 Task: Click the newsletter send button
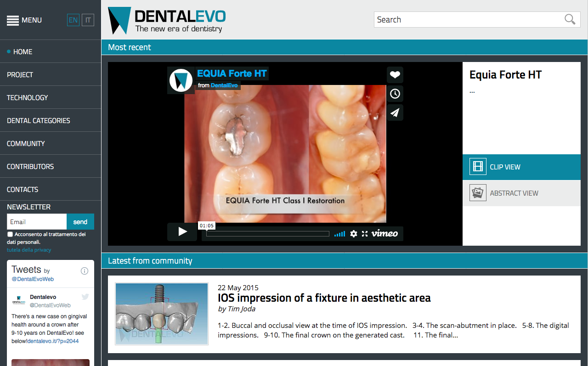pyautogui.click(x=80, y=222)
